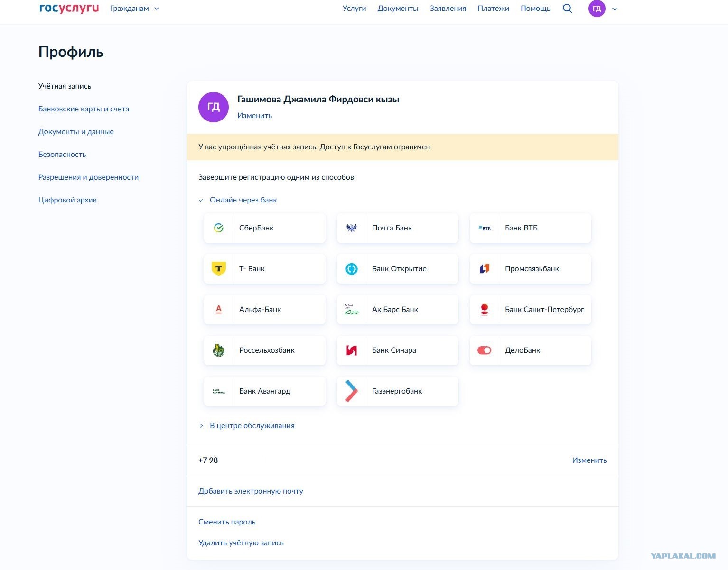Image resolution: width=728 pixels, height=570 pixels.
Task: Choose the Альфа-Банк label text
Action: (x=260, y=310)
